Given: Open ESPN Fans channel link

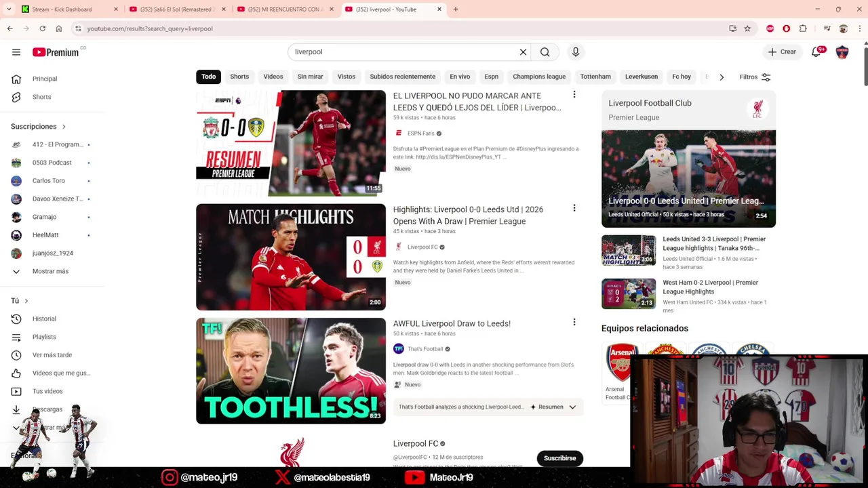Looking at the screenshot, I should [x=420, y=134].
